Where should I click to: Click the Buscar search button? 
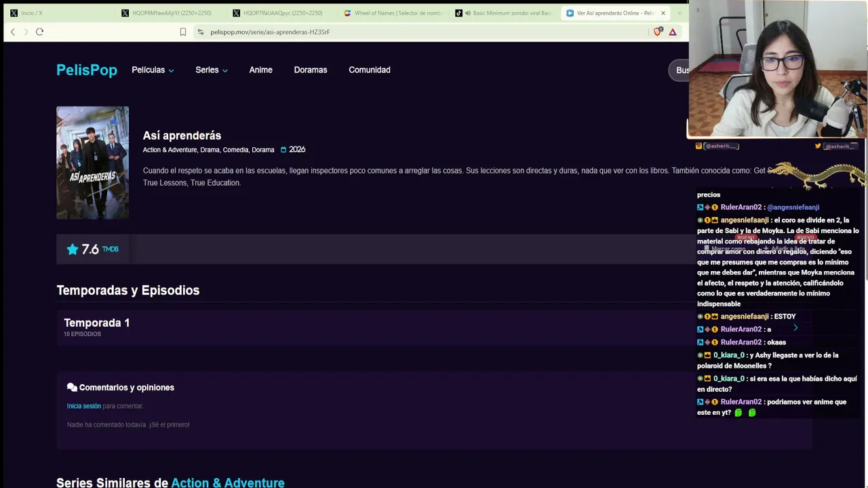tap(679, 70)
